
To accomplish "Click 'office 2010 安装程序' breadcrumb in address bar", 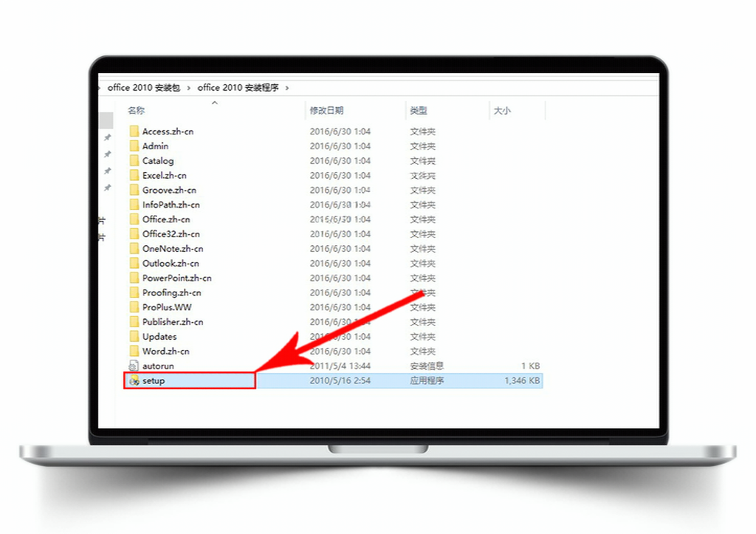I will (238, 87).
